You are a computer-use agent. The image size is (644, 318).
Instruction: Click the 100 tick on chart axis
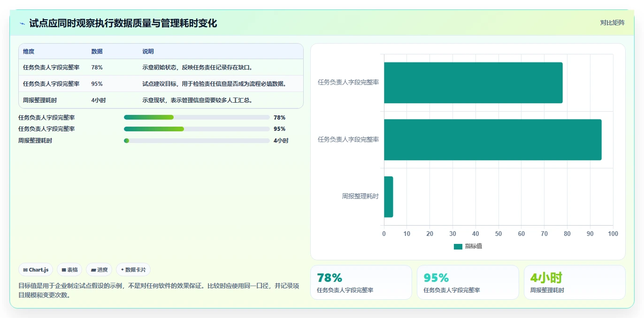coord(613,234)
